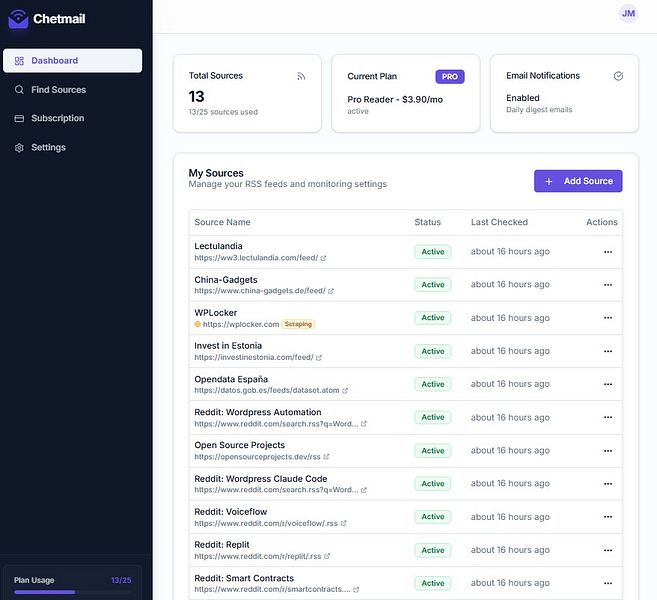Go to Find Sources page
The width and height of the screenshot is (657, 600).
[72, 90]
